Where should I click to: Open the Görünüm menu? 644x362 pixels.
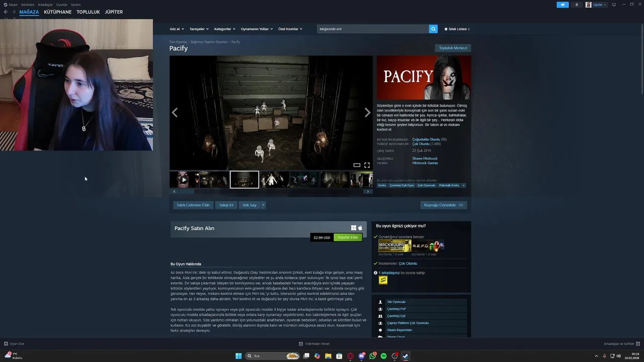click(28, 5)
